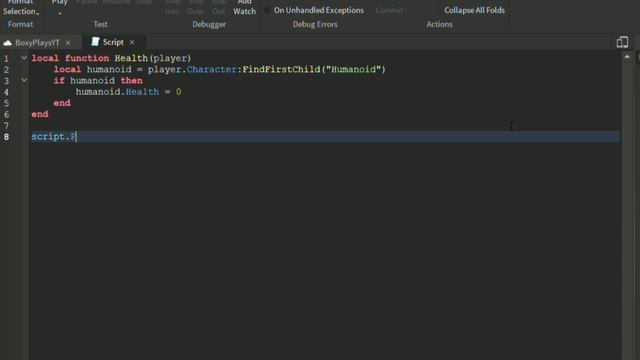Click the Step Over debugger button

pos(196,7)
